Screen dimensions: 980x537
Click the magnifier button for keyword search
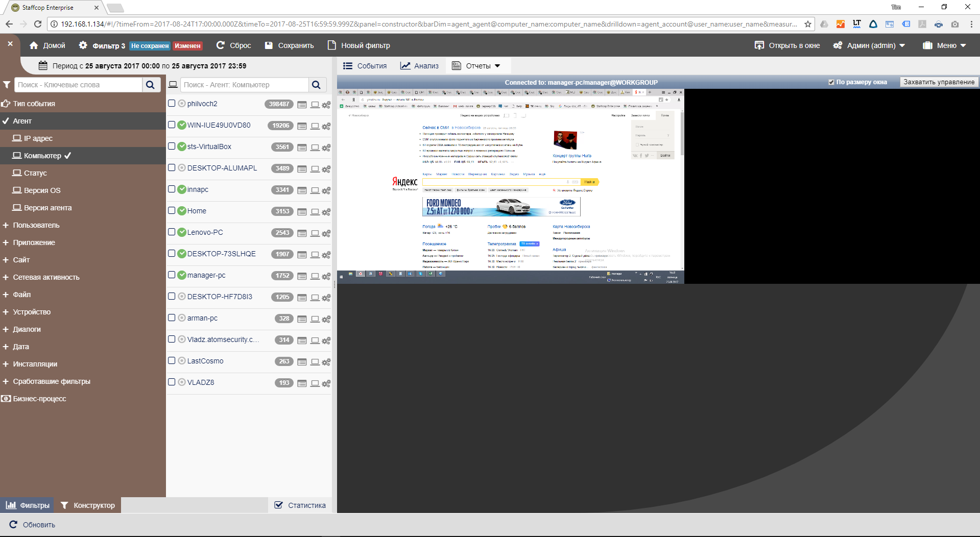pyautogui.click(x=150, y=85)
